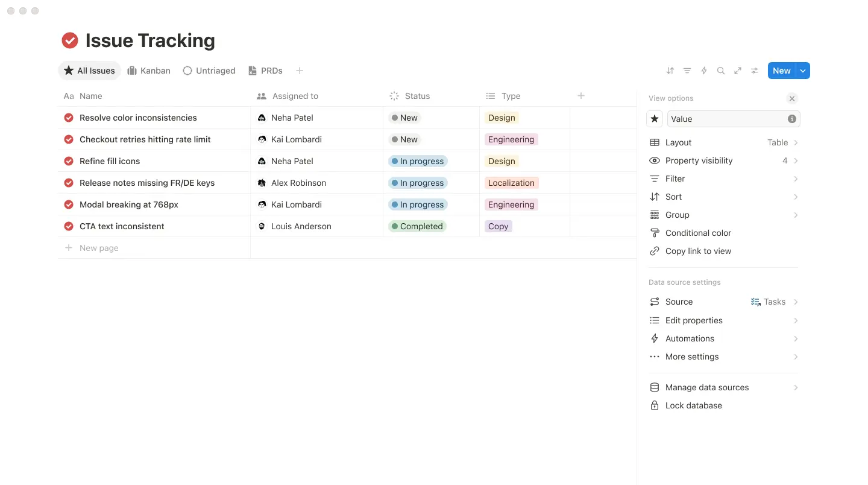The image size is (868, 485).
Task: Open the filter icon in the toolbar
Action: [687, 71]
